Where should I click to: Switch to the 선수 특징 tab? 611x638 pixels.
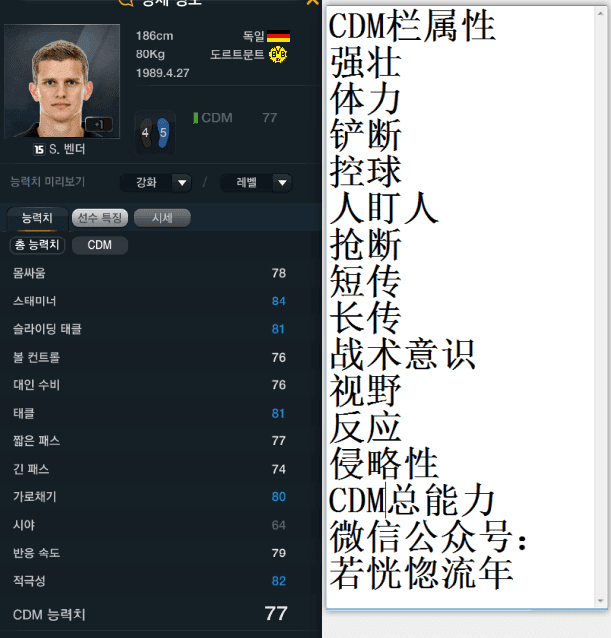coord(100,218)
